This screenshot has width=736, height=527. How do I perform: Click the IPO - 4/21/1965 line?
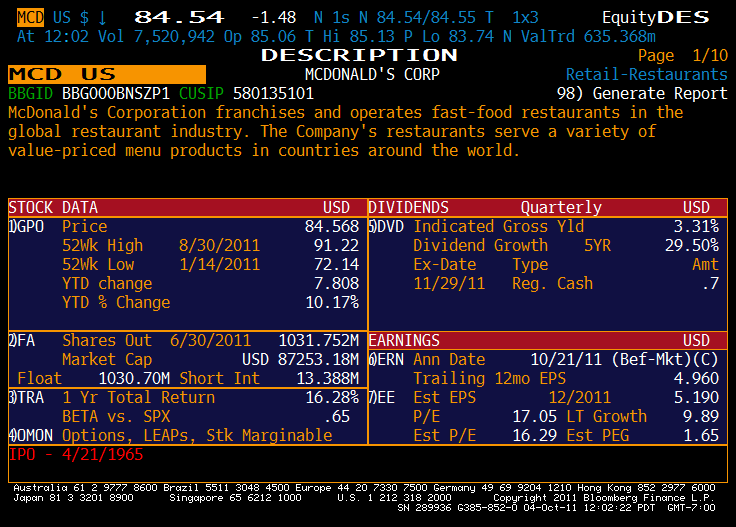[x=76, y=454]
